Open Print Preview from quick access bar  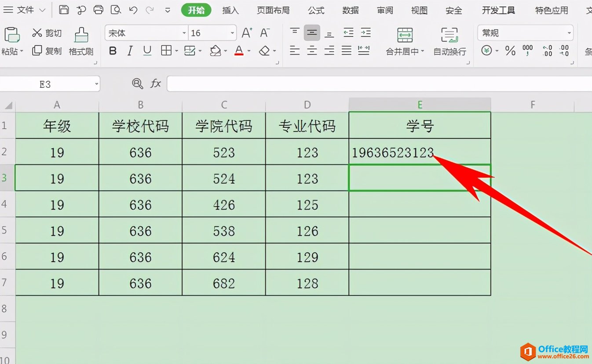click(116, 10)
